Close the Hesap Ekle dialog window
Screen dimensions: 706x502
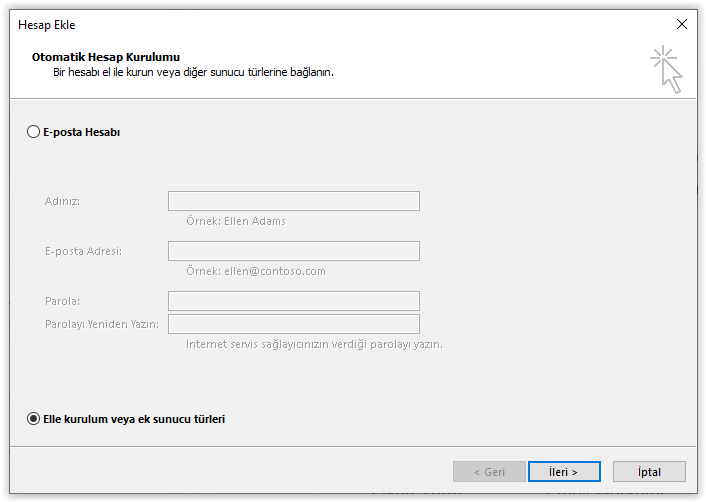(682, 24)
